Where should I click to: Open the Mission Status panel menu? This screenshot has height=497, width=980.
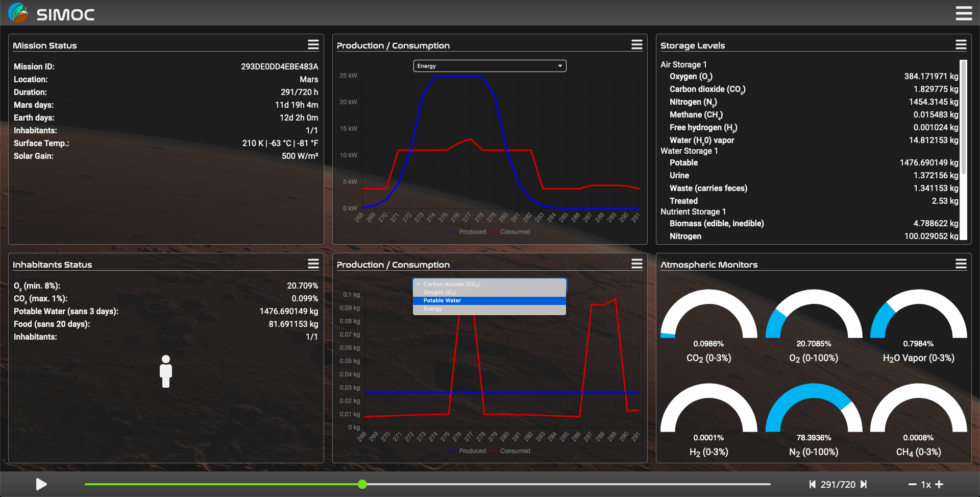point(313,45)
